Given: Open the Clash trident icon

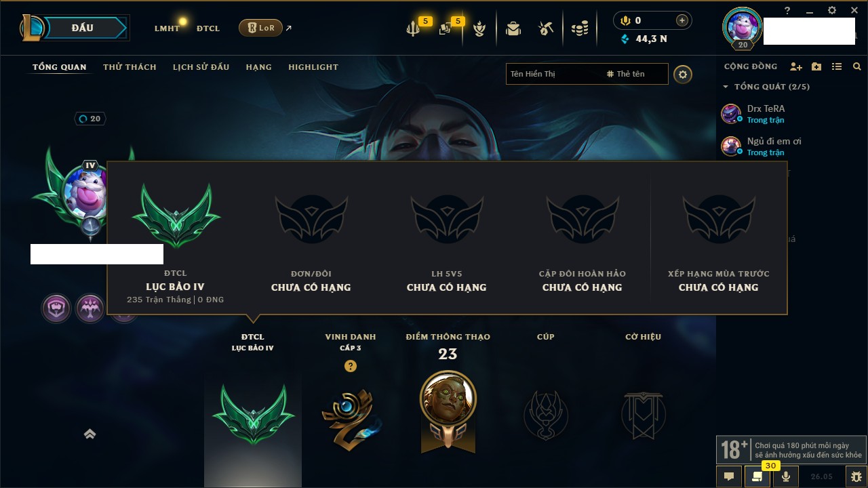Looking at the screenshot, I should tap(413, 28).
